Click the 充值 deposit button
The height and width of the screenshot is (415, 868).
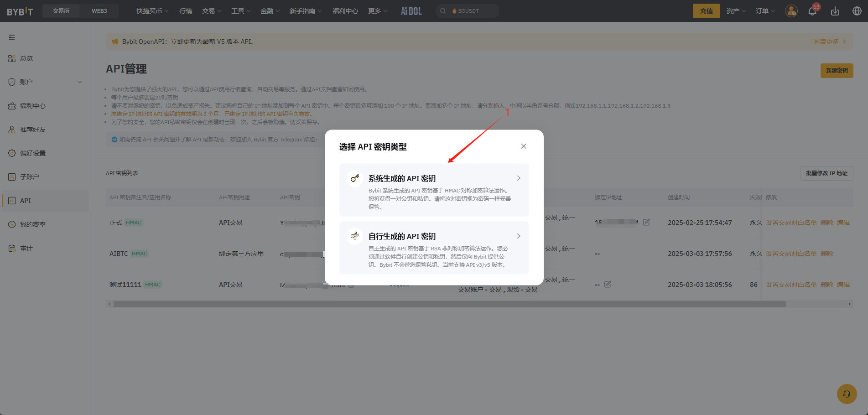[x=706, y=11]
